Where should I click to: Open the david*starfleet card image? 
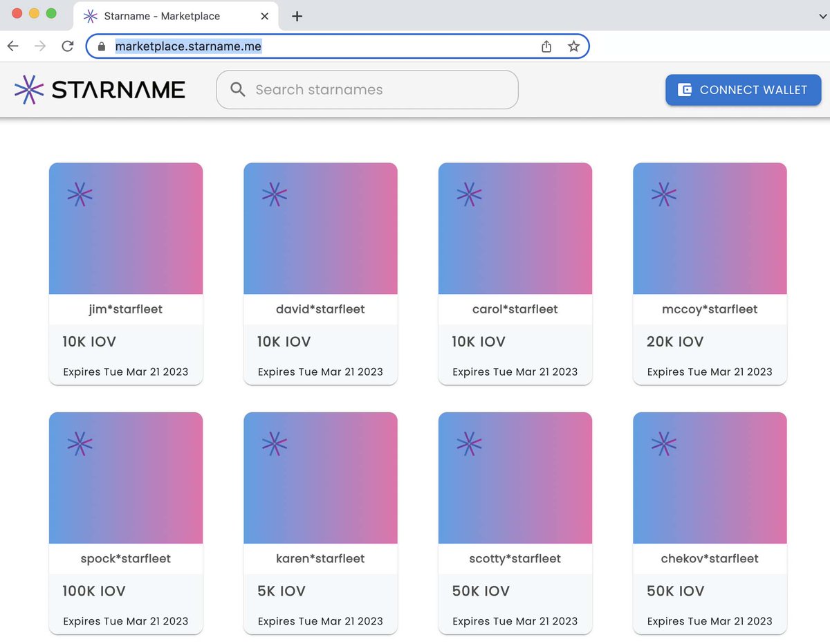coord(321,228)
